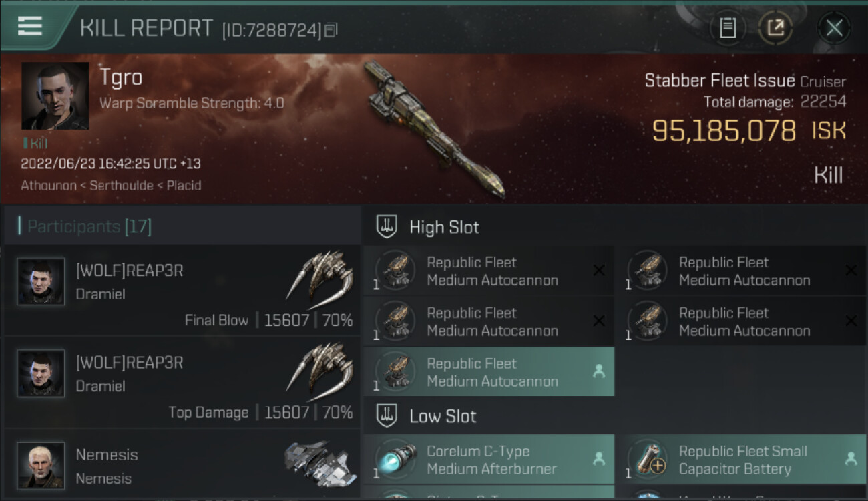
Task: Select the Top Damage REAP3R participant entry
Action: 182,382
